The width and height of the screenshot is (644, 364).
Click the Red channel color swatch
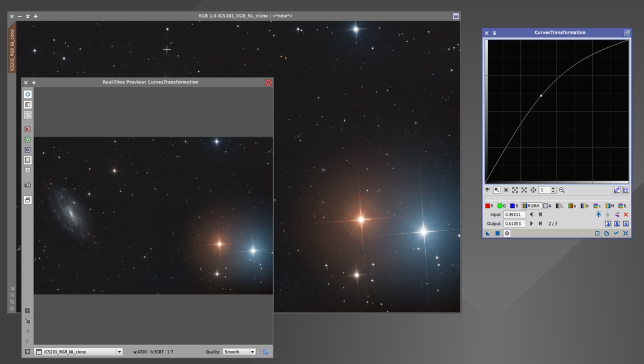point(489,206)
